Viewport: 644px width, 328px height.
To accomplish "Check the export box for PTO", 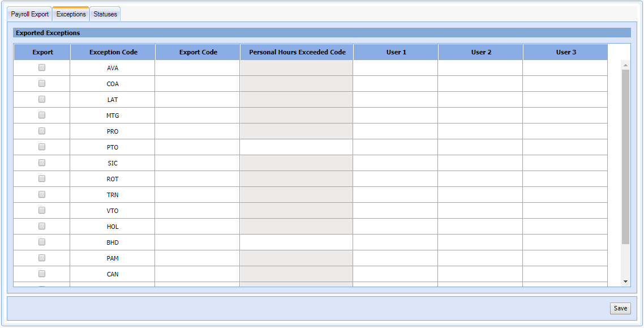I will [42, 147].
